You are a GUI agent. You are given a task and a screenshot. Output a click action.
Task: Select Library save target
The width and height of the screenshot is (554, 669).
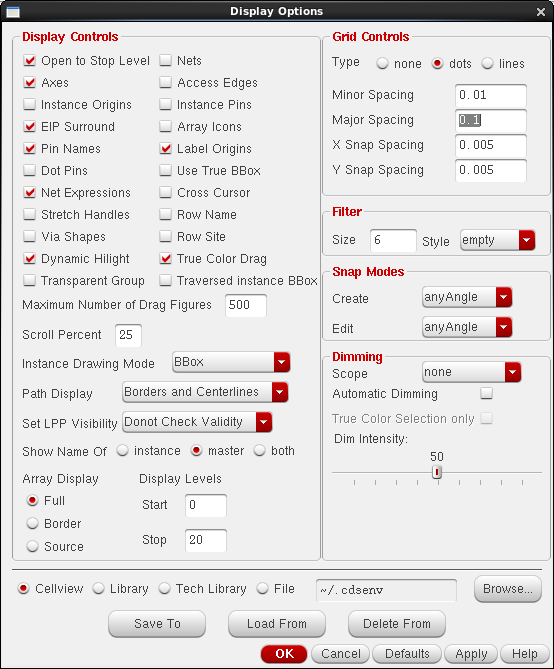click(x=99, y=589)
